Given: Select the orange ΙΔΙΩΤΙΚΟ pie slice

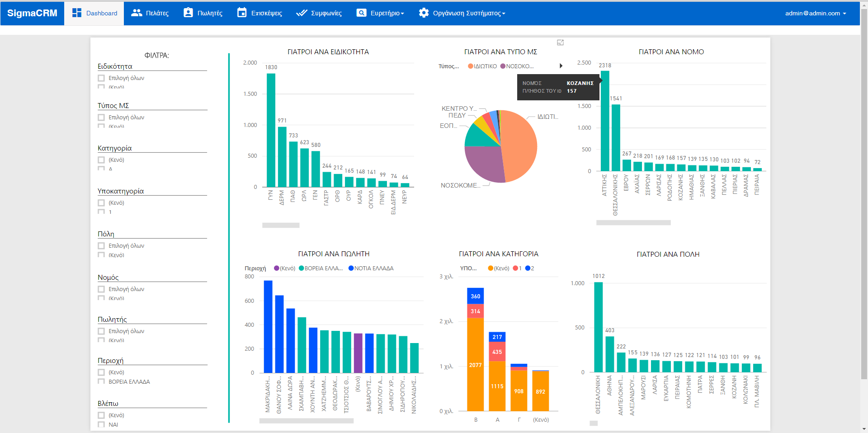Looking at the screenshot, I should [x=520, y=147].
